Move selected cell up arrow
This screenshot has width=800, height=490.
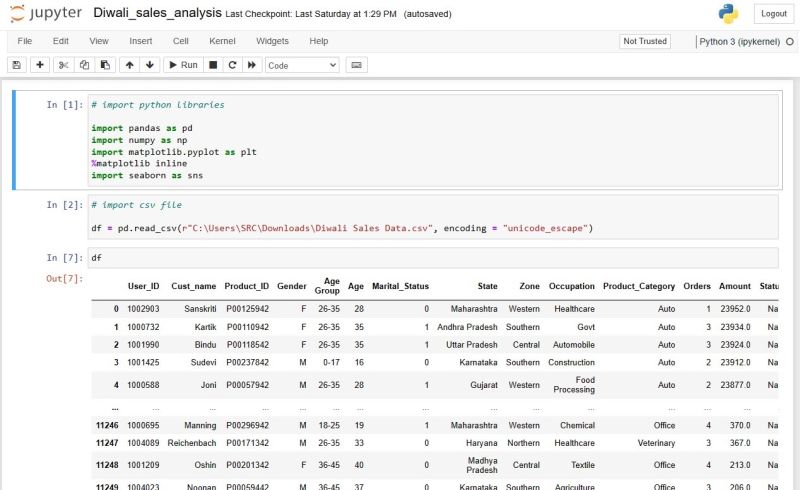coord(130,65)
